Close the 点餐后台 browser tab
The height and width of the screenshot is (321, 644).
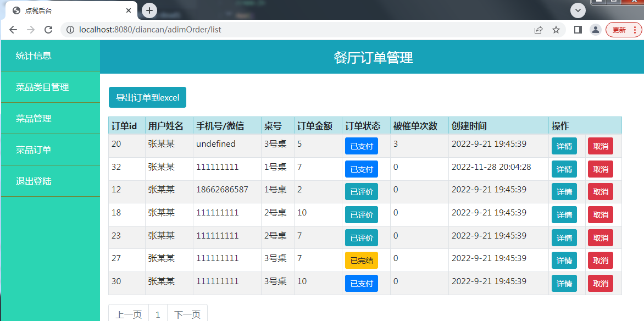[x=129, y=10]
